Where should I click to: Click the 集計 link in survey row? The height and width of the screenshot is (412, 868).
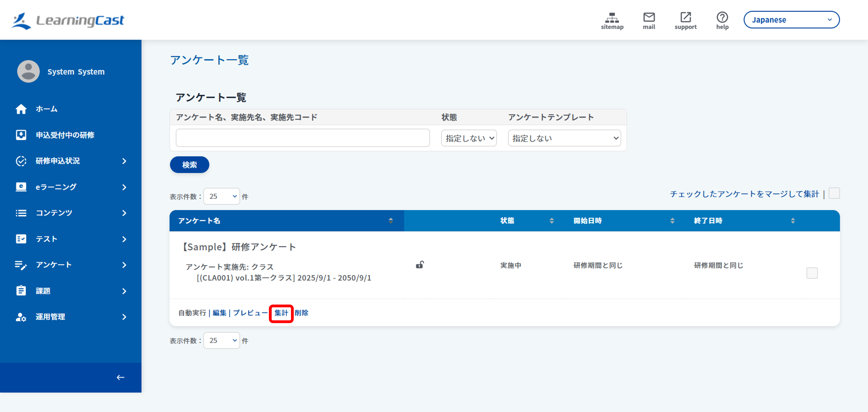[x=281, y=313]
